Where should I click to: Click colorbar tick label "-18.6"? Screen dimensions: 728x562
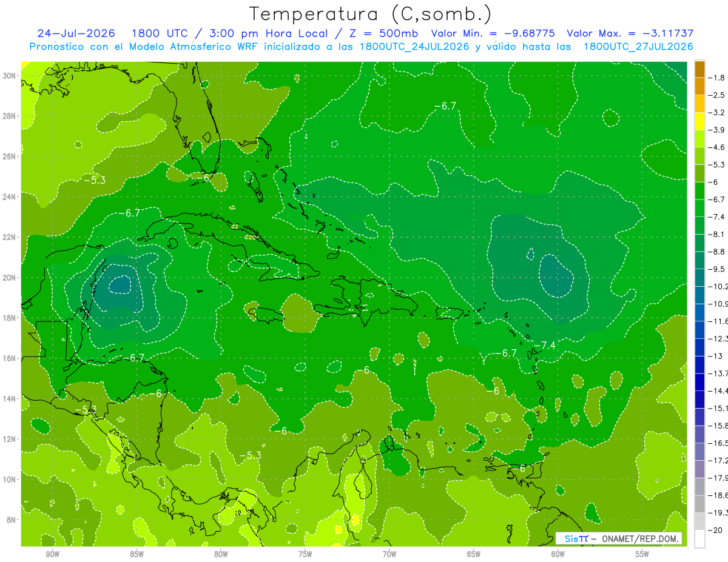[x=718, y=495]
